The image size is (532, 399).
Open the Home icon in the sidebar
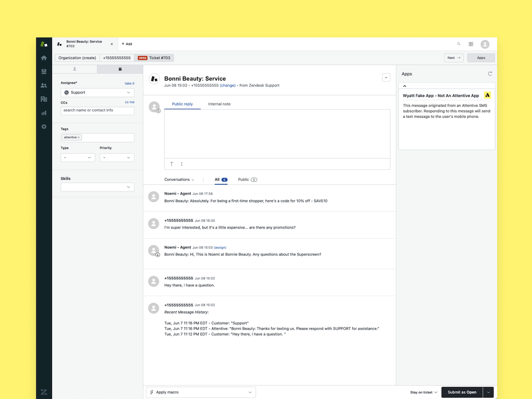pos(44,58)
